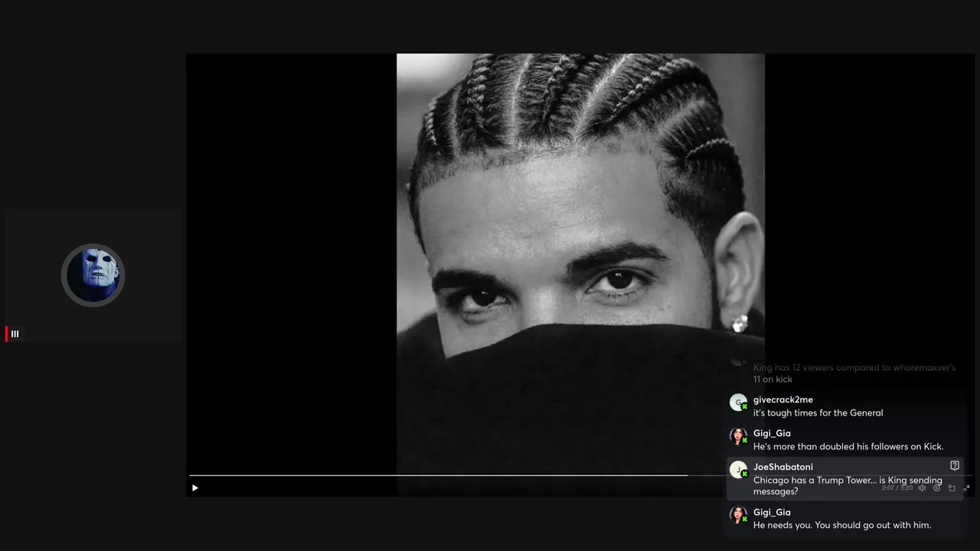The height and width of the screenshot is (551, 980).
Task: Click message "He needs you. You should go out"
Action: click(842, 525)
